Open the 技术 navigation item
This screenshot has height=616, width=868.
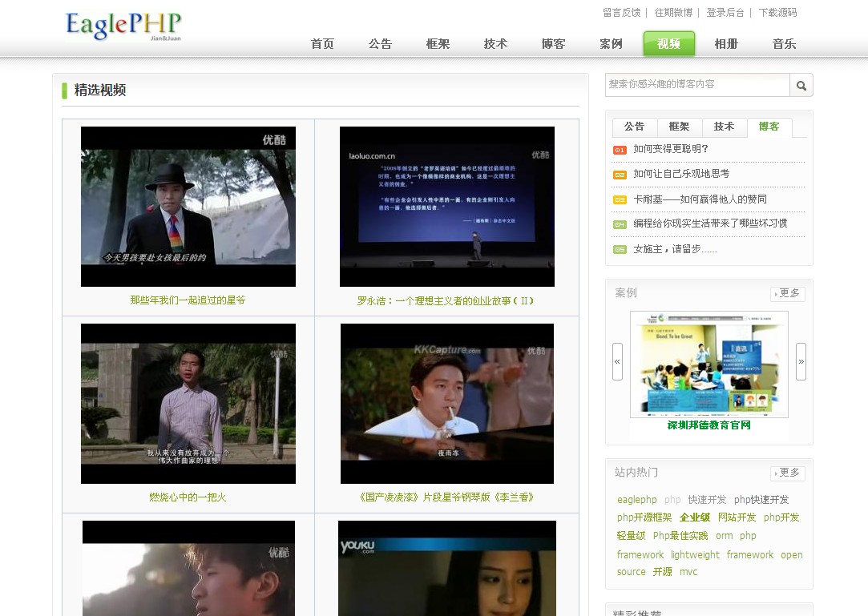tap(495, 44)
